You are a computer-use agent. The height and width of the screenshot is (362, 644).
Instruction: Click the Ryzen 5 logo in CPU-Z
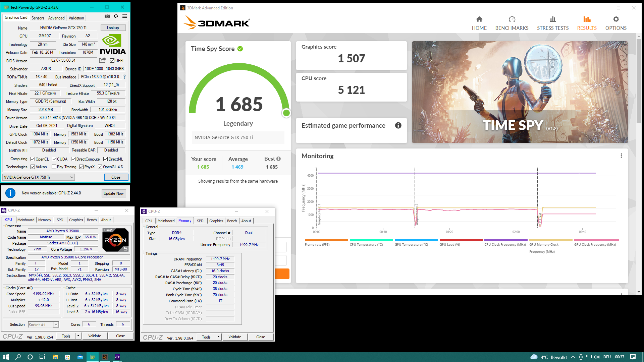coord(115,240)
